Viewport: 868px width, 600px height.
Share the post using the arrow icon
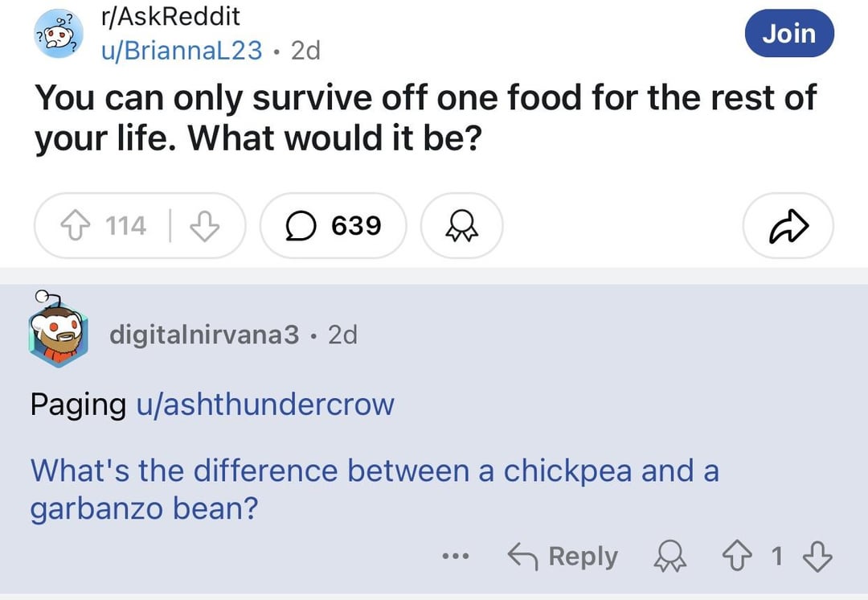(788, 225)
